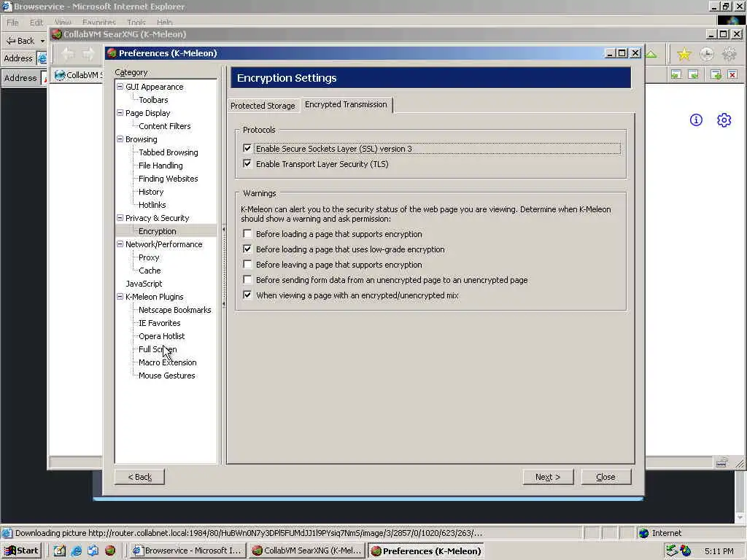The height and width of the screenshot is (560, 747).
Task: Collapse K-Meleon Plugins category
Action: click(120, 296)
